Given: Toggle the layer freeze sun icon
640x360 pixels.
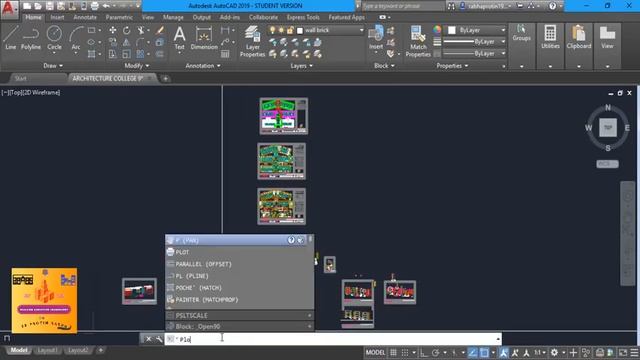Looking at the screenshot, I should (281, 30).
